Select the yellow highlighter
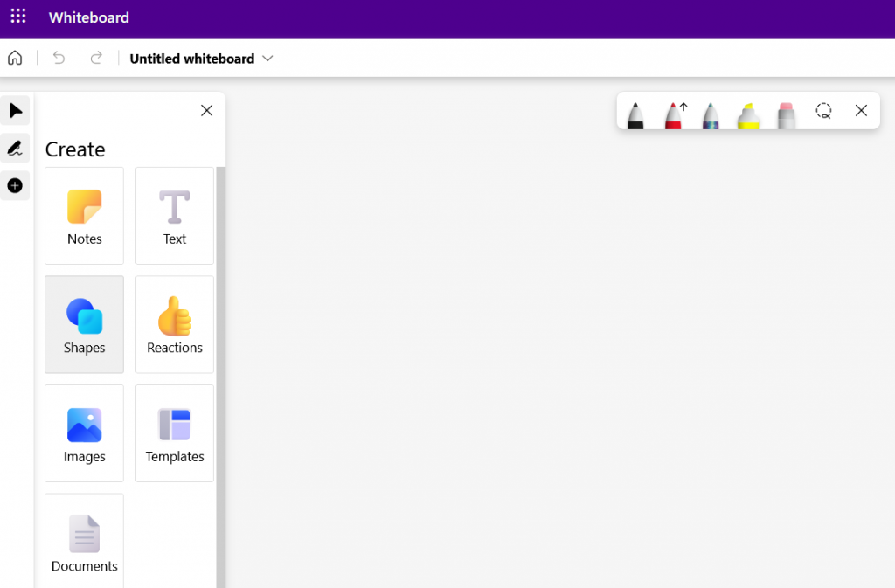 [748, 114]
